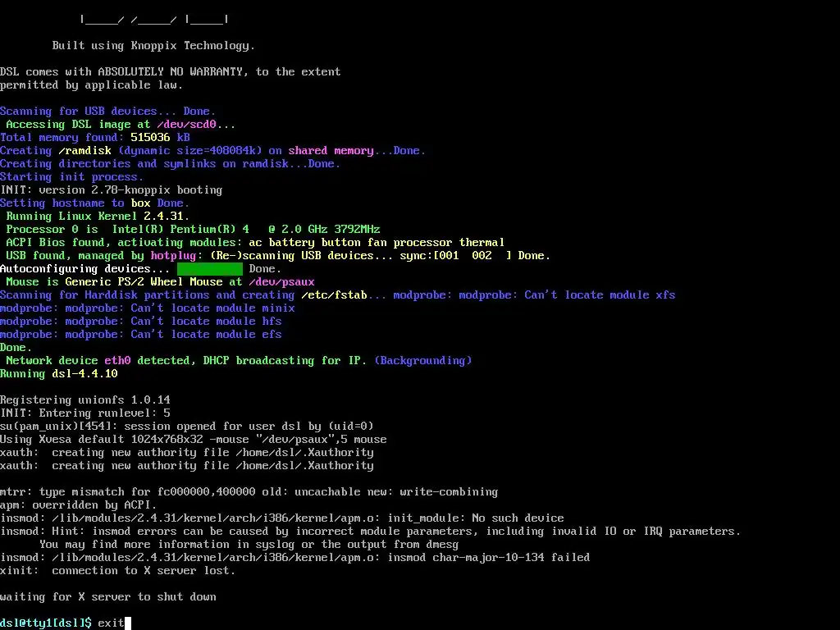Click the "3792MHz" processor speed

(357, 230)
